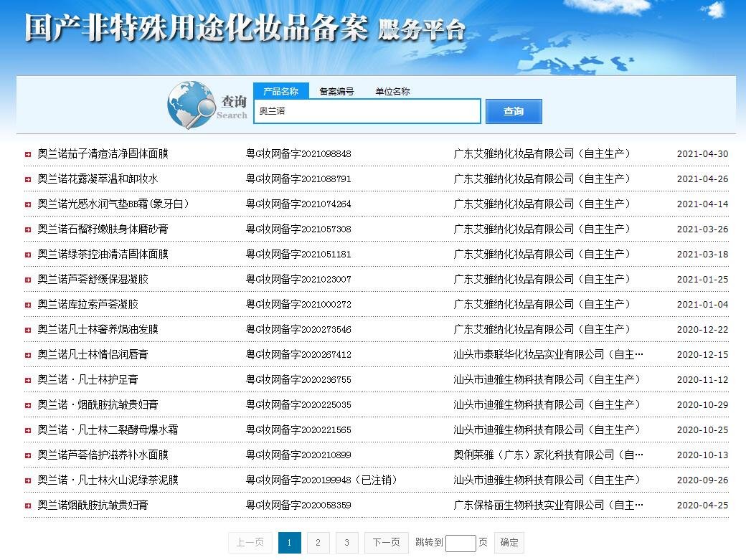Open the 奥兰诺花露凝萃温和卸妆水 product link
746x560 pixels.
point(98,179)
